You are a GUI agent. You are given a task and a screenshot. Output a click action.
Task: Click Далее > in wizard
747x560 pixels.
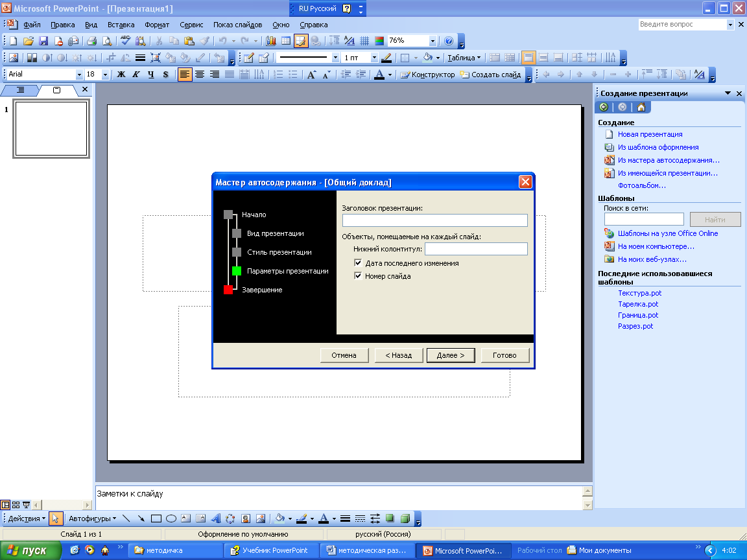click(x=451, y=355)
